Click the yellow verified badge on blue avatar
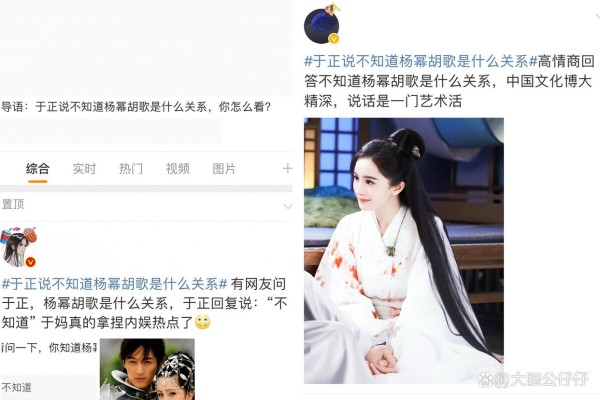Viewport: 600px width, 400px height. (334, 38)
